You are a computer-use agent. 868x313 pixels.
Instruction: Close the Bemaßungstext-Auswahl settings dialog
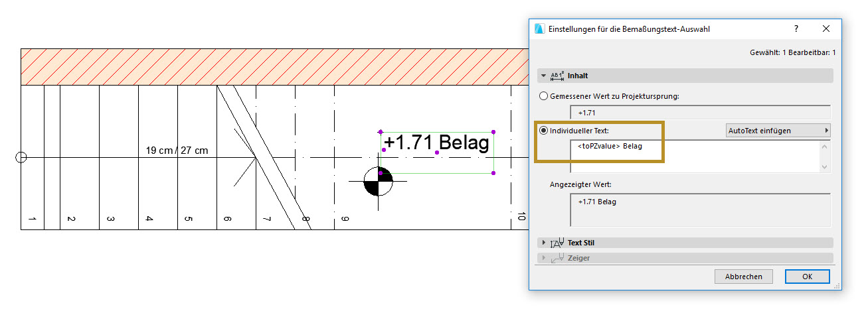tap(826, 29)
